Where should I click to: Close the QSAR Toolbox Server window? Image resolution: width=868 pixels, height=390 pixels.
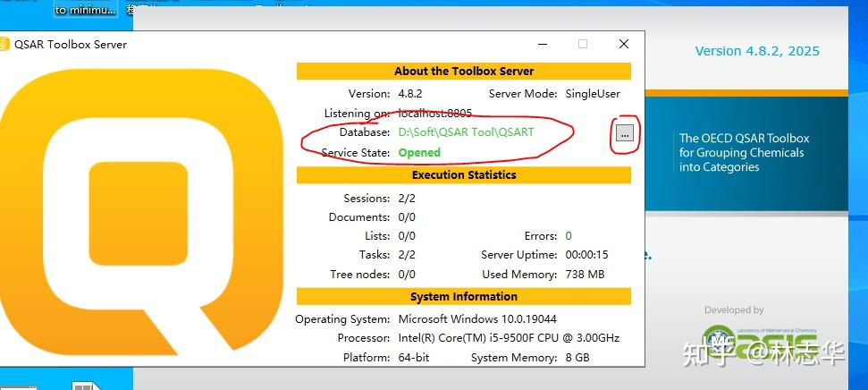[623, 44]
